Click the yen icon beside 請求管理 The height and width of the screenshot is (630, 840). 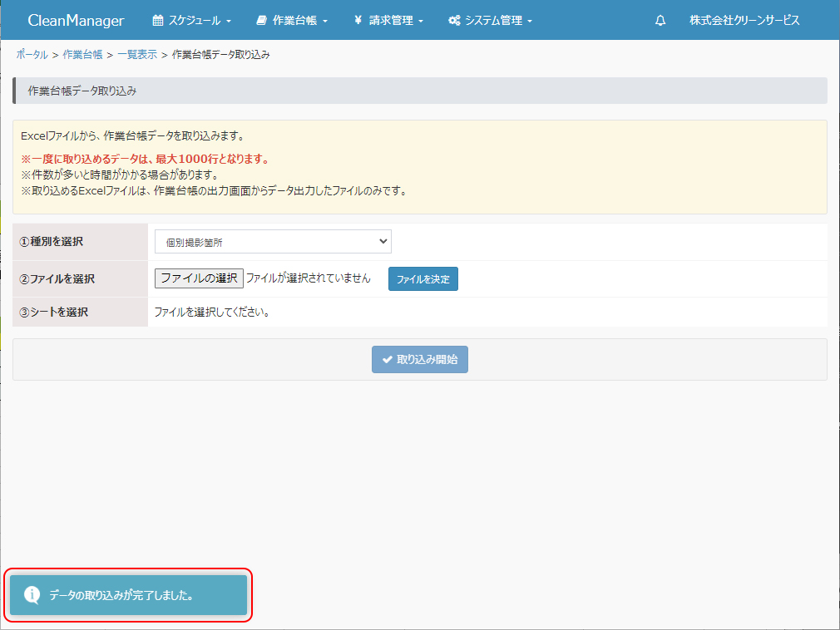click(358, 20)
